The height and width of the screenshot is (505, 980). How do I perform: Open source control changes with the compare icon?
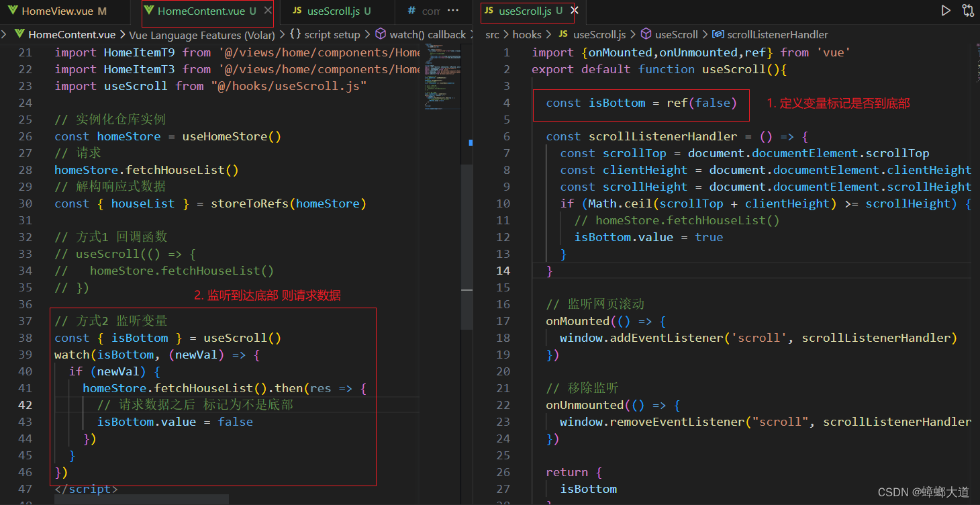(x=968, y=11)
